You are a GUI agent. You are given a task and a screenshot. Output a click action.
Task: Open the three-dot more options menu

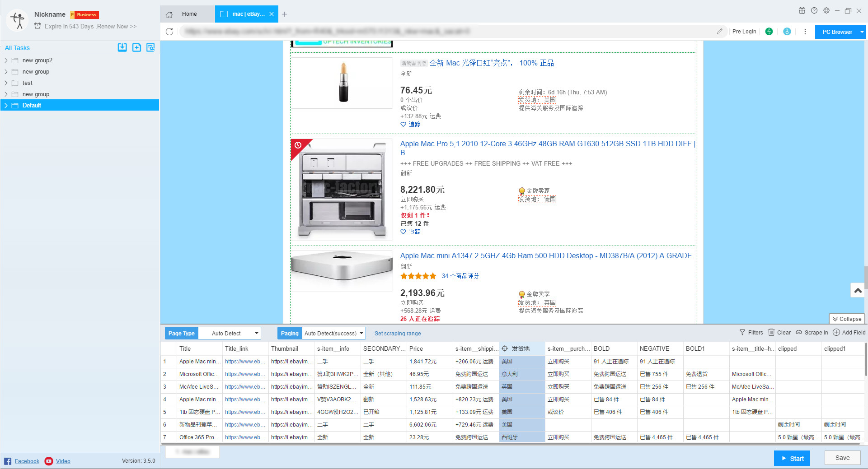805,32
